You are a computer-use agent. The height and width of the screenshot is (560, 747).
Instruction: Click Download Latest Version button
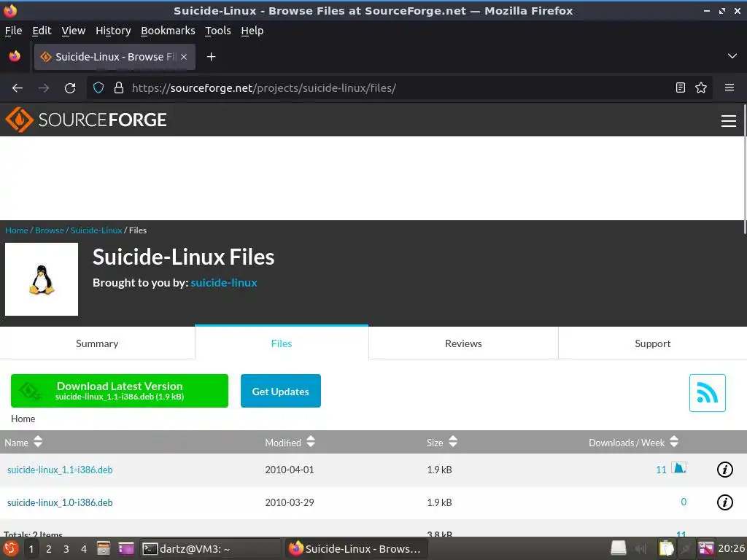click(120, 391)
